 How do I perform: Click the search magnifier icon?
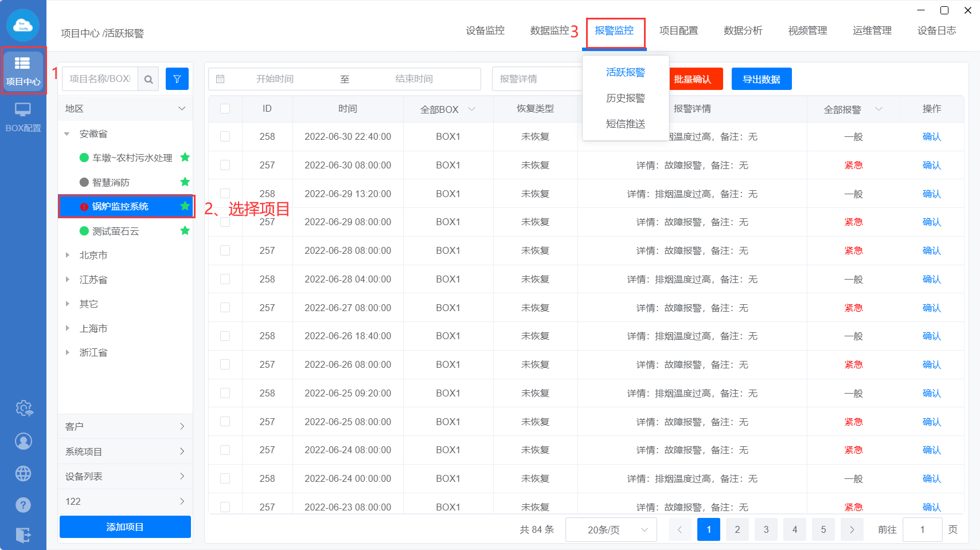(x=149, y=79)
